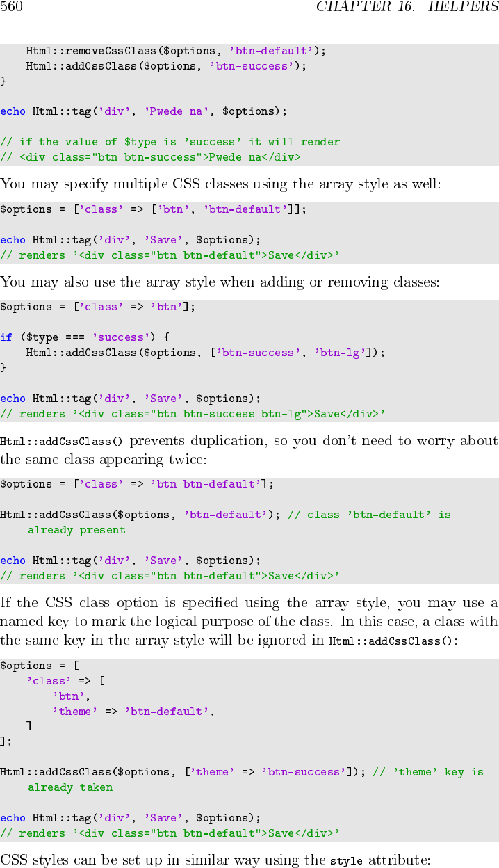Viewport: 499px width, 868px height.
Task: Click the line 'Html::removeCssClass($options, 'btn-default');'
Action: (x=176, y=51)
